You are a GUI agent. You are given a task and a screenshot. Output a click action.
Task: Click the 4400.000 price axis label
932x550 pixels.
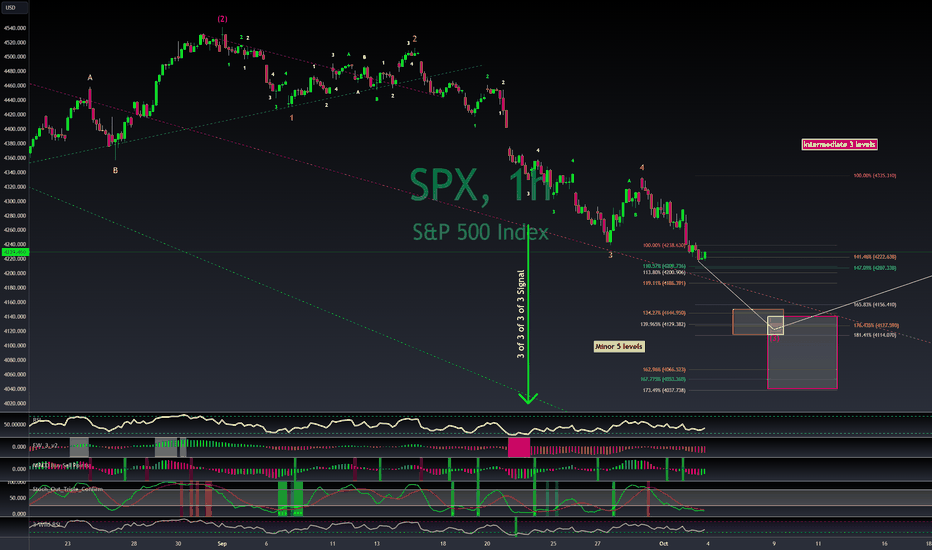pyautogui.click(x=14, y=129)
